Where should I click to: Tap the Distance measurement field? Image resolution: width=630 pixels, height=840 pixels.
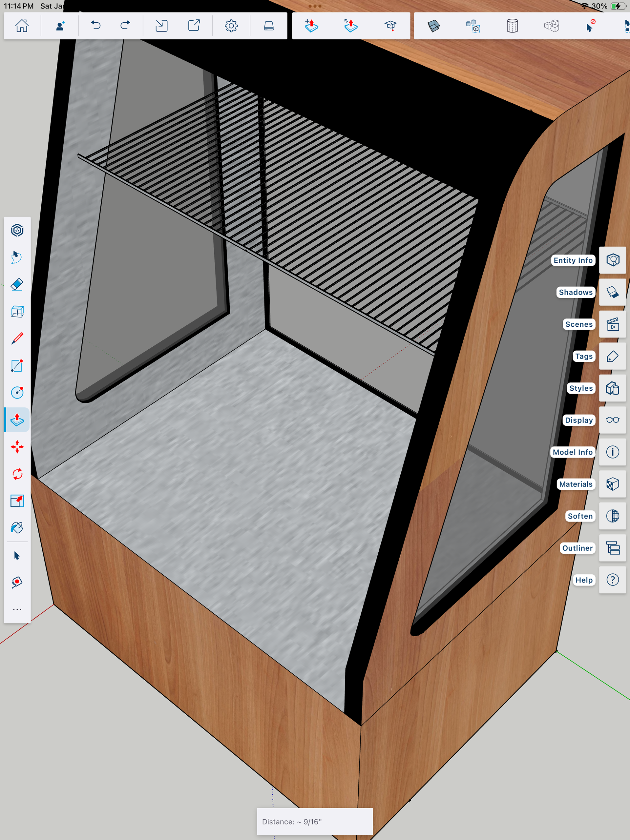click(x=315, y=821)
